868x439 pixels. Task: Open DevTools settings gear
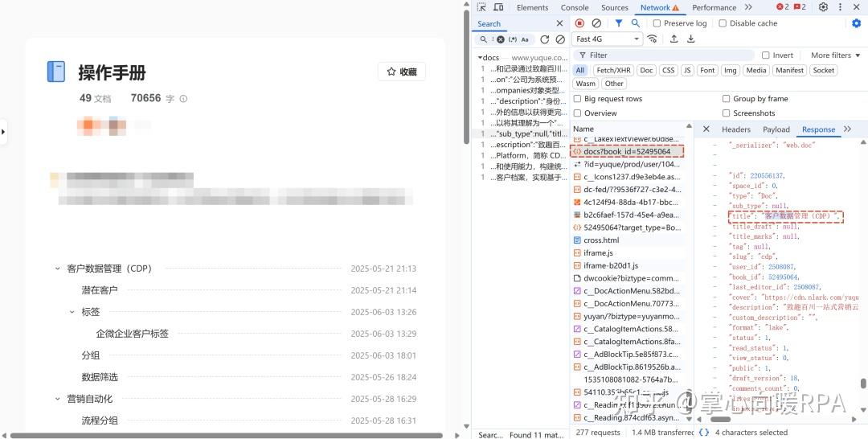(823, 7)
